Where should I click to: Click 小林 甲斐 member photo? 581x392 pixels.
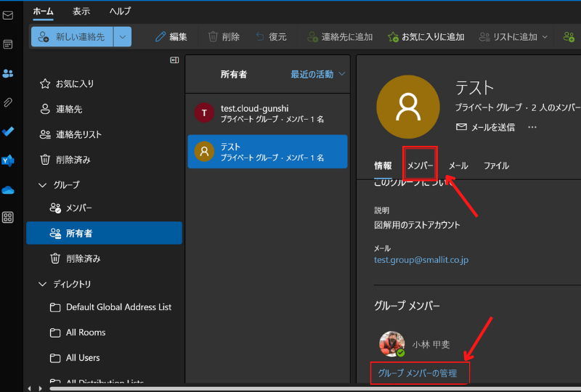391,343
